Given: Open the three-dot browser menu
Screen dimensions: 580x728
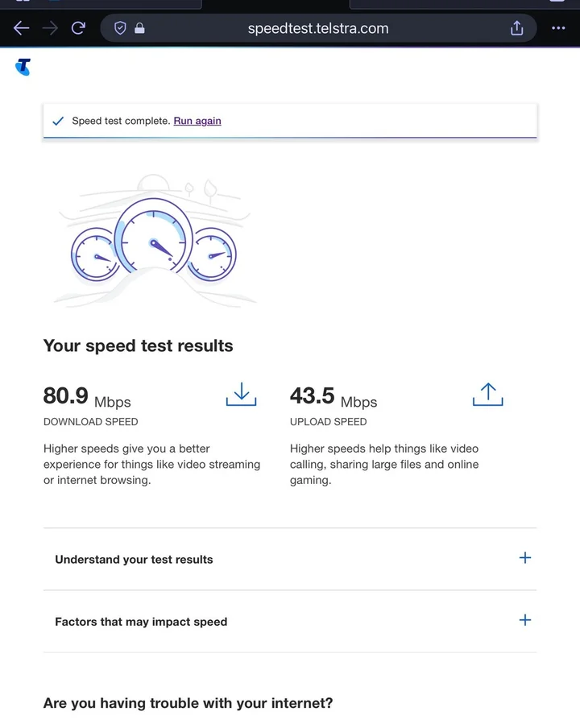Looking at the screenshot, I should coord(558,28).
